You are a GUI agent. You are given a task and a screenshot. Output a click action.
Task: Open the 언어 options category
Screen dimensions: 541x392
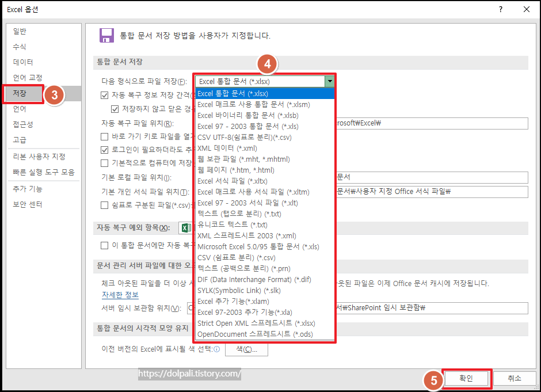click(44, 109)
